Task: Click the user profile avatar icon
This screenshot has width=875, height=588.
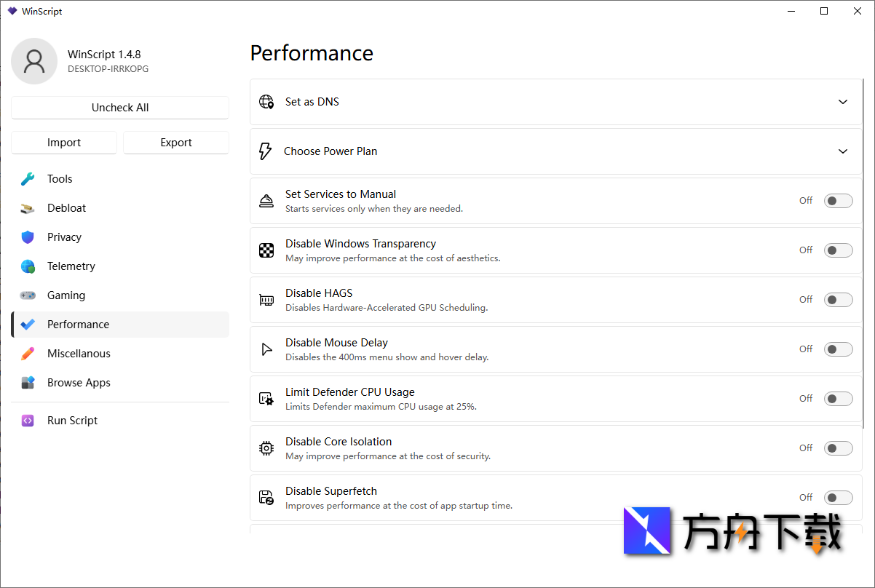Action: coord(34,61)
